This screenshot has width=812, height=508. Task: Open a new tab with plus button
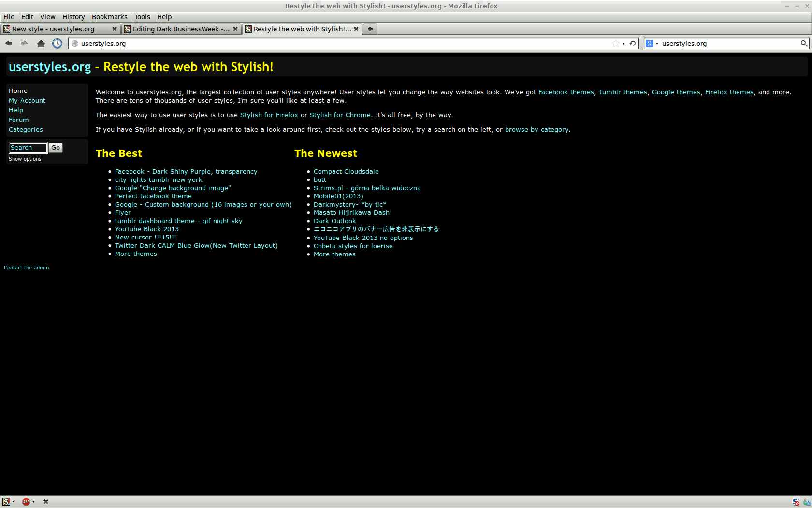(370, 29)
